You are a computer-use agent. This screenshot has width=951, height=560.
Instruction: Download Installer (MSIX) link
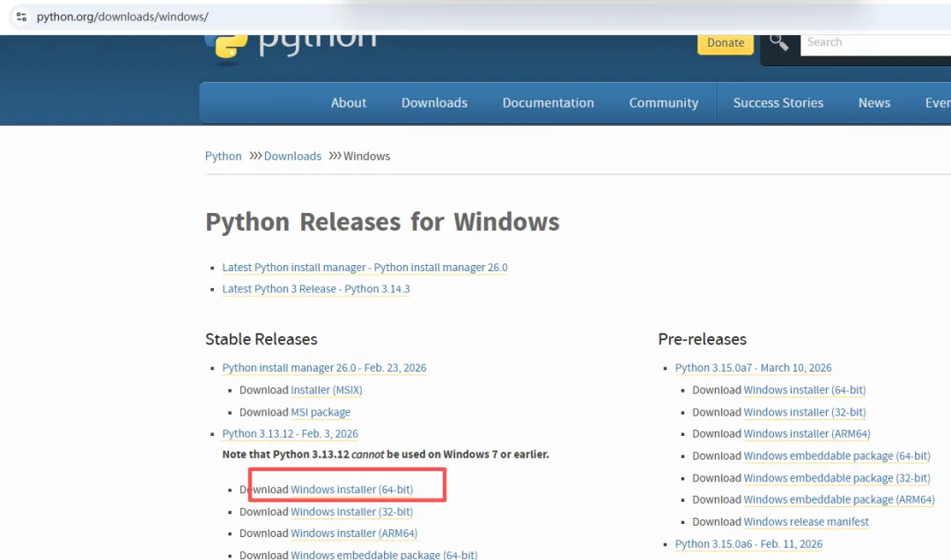point(326,390)
